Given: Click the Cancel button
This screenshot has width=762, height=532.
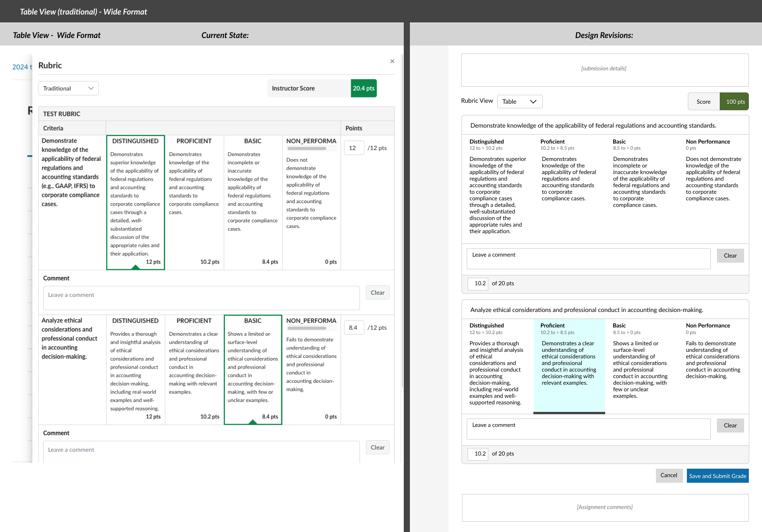Looking at the screenshot, I should tap(669, 475).
